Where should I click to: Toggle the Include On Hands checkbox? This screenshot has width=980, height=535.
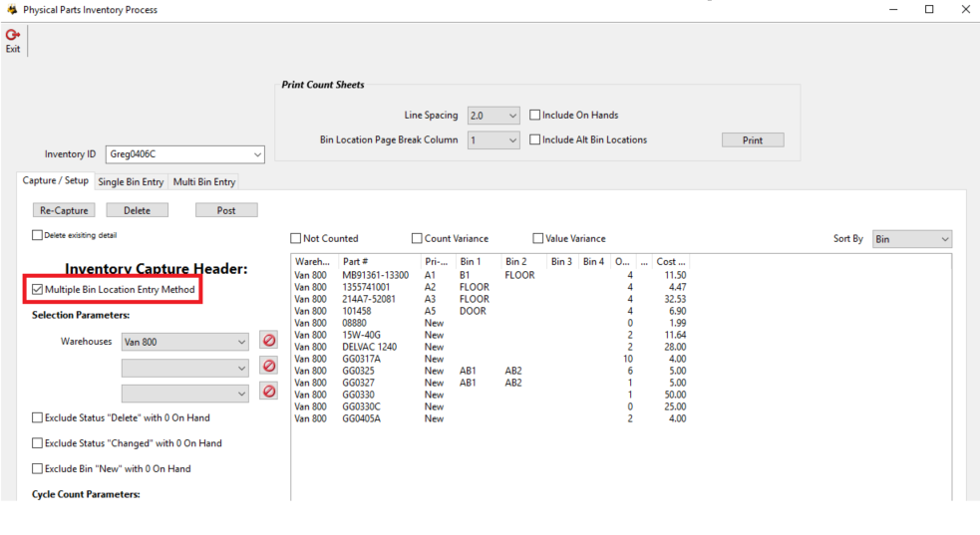[535, 115]
